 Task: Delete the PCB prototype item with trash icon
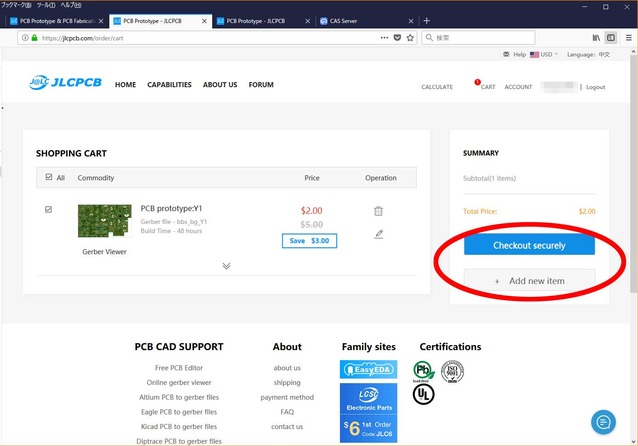378,211
